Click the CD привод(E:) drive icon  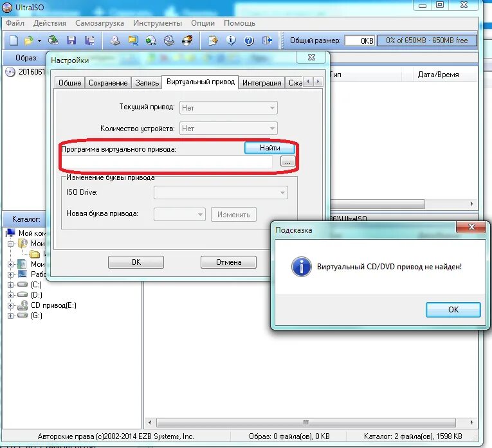click(23, 305)
